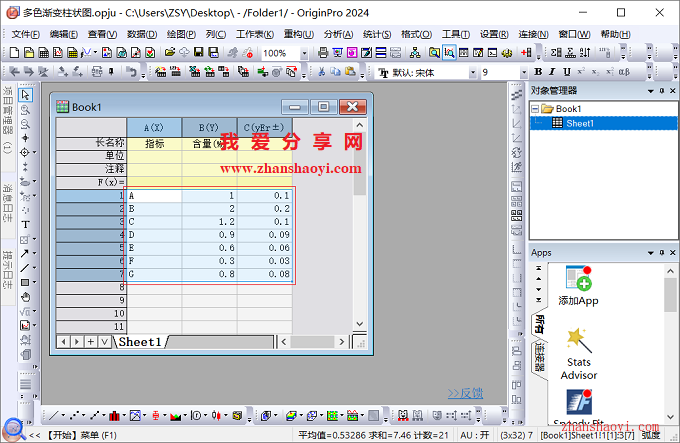Select column header B(Y)
Image resolution: width=680 pixels, height=443 pixels.
pos(209,127)
